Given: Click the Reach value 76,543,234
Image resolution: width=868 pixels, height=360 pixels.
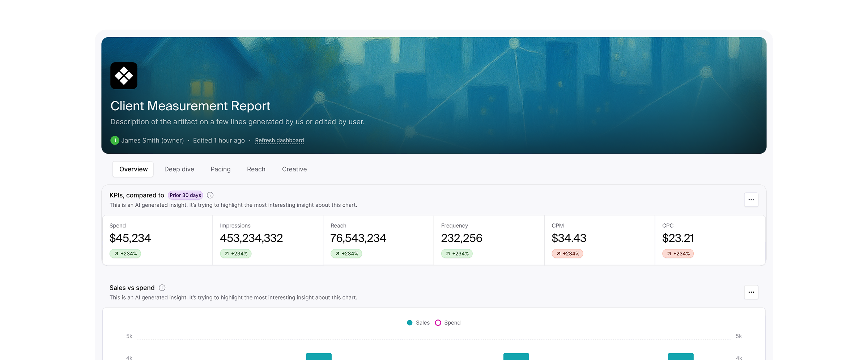Looking at the screenshot, I should point(358,238).
